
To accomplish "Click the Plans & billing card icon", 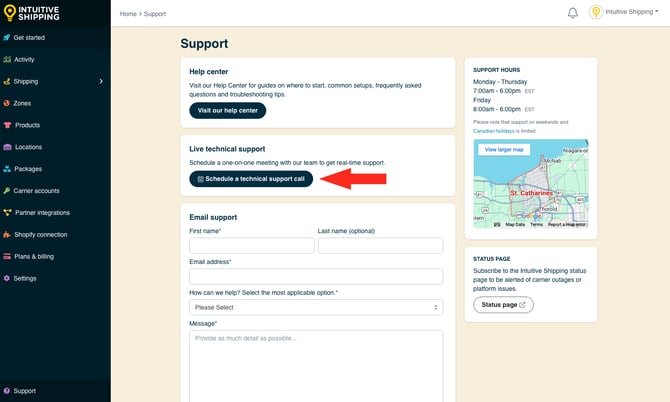I will [7, 256].
